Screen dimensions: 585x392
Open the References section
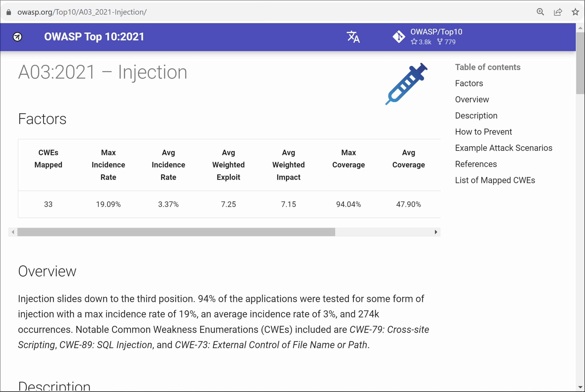[476, 164]
